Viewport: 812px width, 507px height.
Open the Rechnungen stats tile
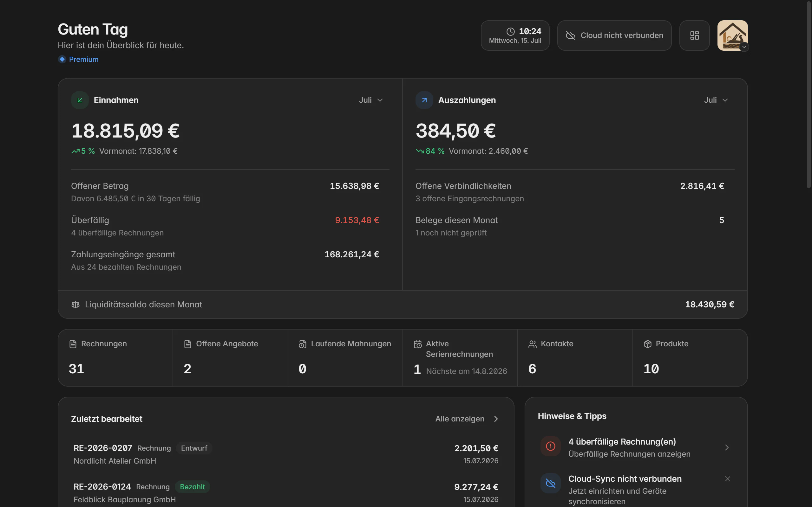pyautogui.click(x=115, y=358)
